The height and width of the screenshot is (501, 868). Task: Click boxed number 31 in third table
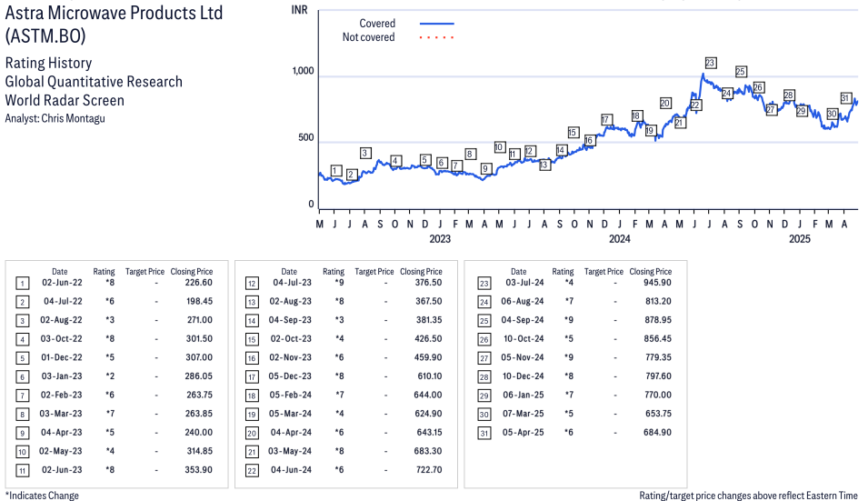(x=484, y=434)
